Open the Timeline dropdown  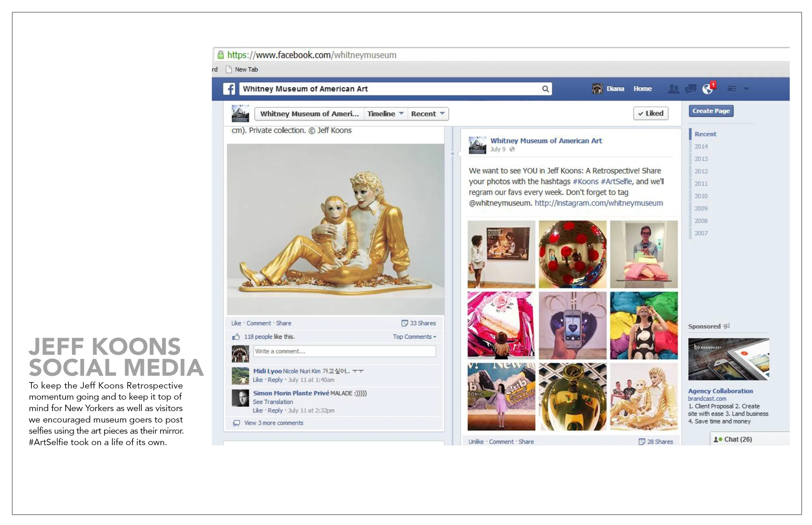click(385, 114)
